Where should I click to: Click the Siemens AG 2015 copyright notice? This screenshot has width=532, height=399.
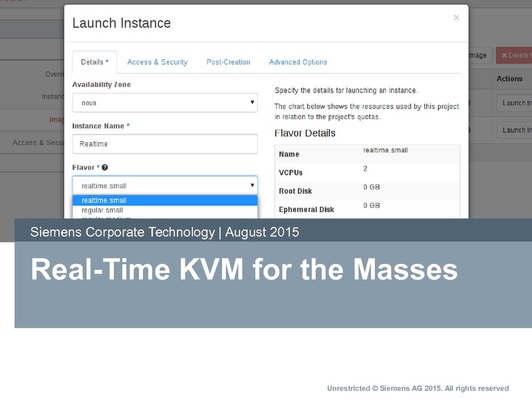tap(418, 388)
